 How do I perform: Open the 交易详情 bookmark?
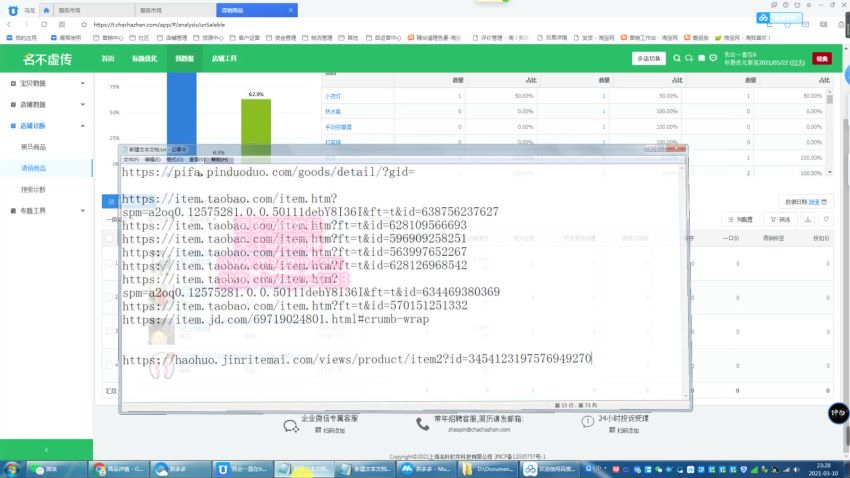click(552, 38)
